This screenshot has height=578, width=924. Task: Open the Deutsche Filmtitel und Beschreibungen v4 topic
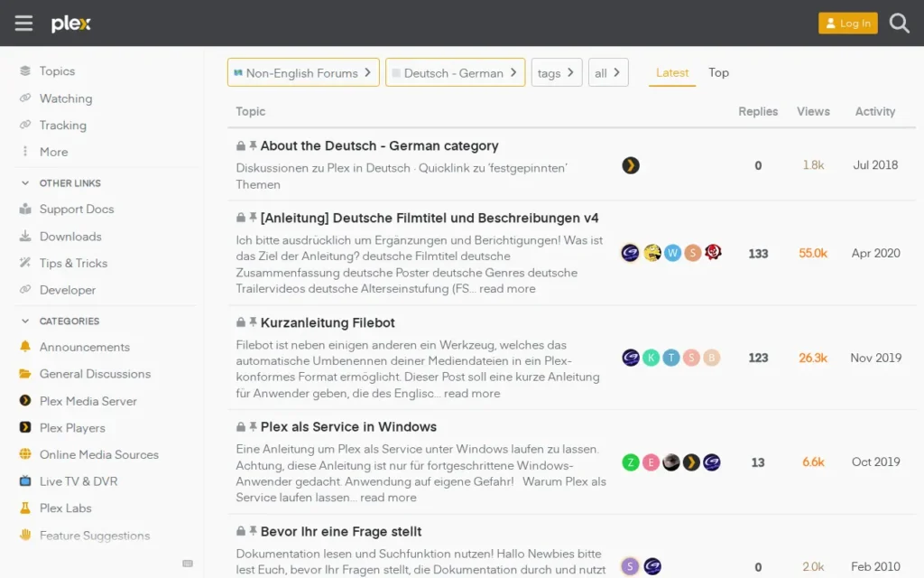tap(429, 219)
